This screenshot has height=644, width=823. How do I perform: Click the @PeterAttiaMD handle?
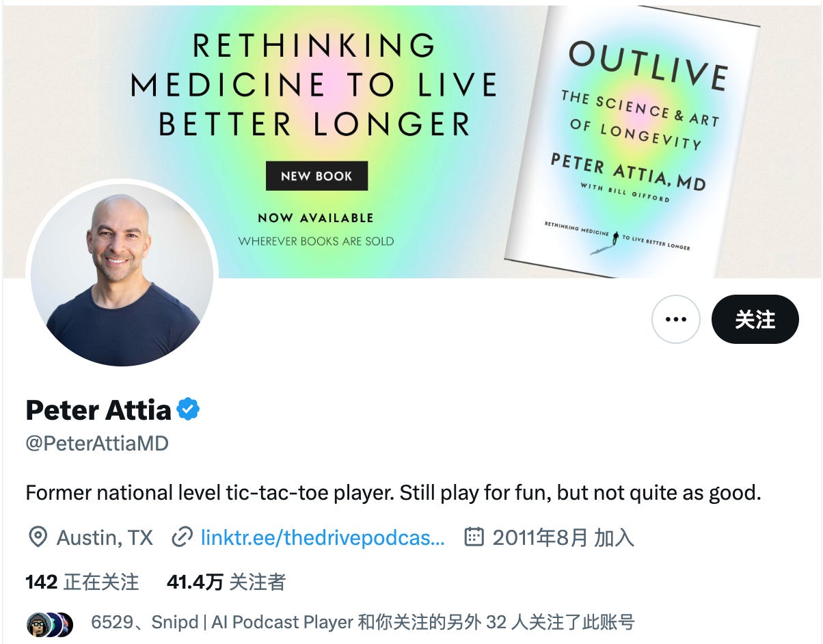click(97, 444)
